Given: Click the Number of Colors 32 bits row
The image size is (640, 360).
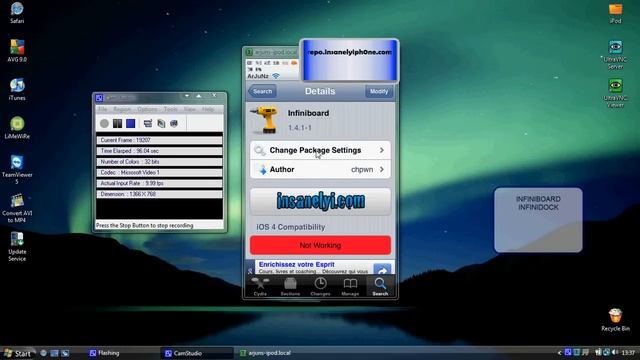Looking at the screenshot, I should click(160, 162).
